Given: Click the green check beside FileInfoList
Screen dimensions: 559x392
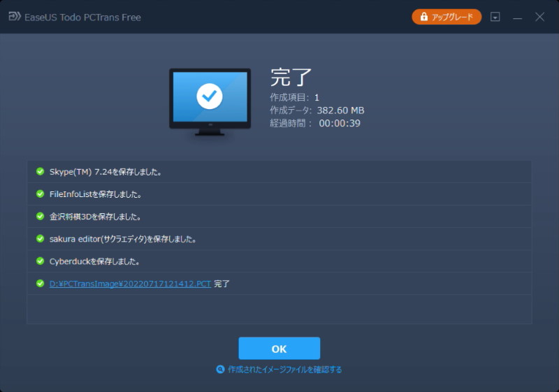Looking at the screenshot, I should click(x=40, y=194).
